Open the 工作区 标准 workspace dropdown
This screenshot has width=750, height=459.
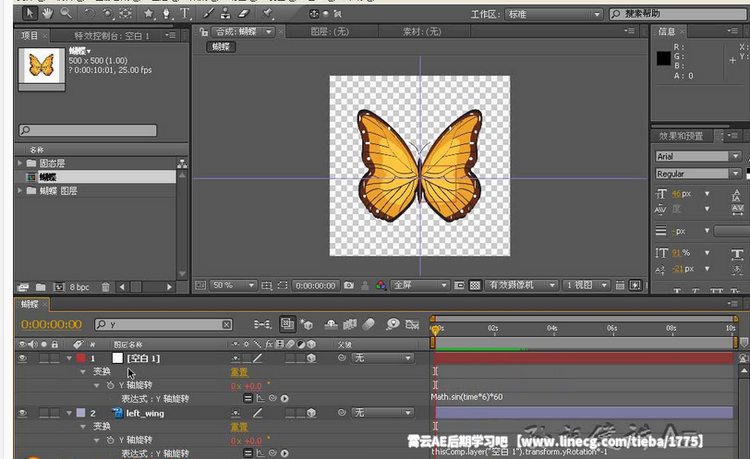tap(553, 14)
